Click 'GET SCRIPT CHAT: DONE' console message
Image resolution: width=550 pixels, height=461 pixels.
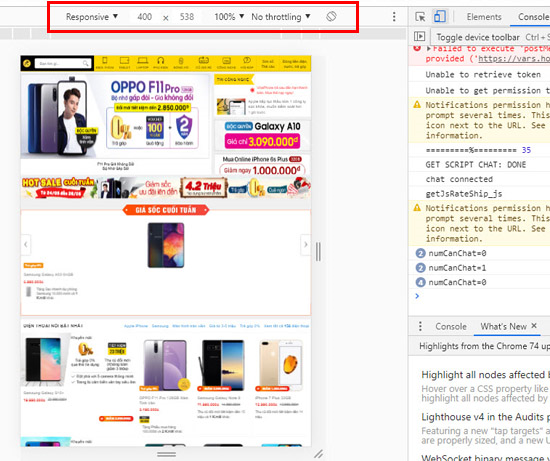coord(476,165)
